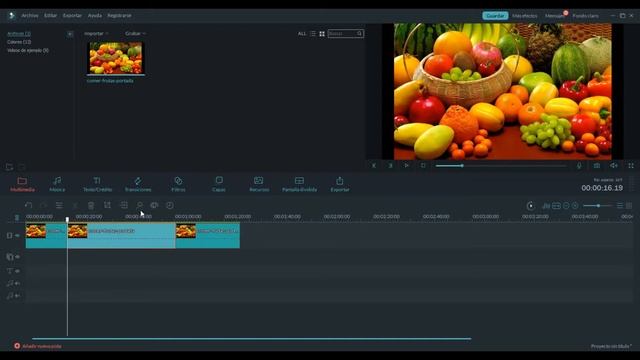Click the undo arrow in timeline toolbar

pyautogui.click(x=28, y=205)
